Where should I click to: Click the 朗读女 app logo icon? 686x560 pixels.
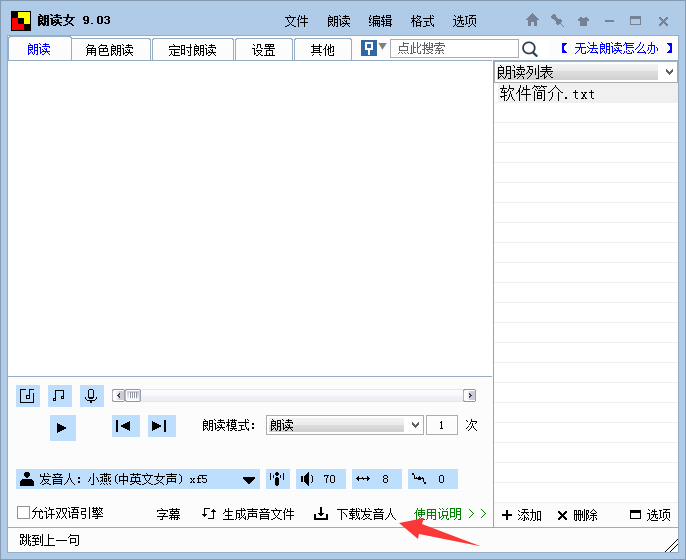click(21, 21)
